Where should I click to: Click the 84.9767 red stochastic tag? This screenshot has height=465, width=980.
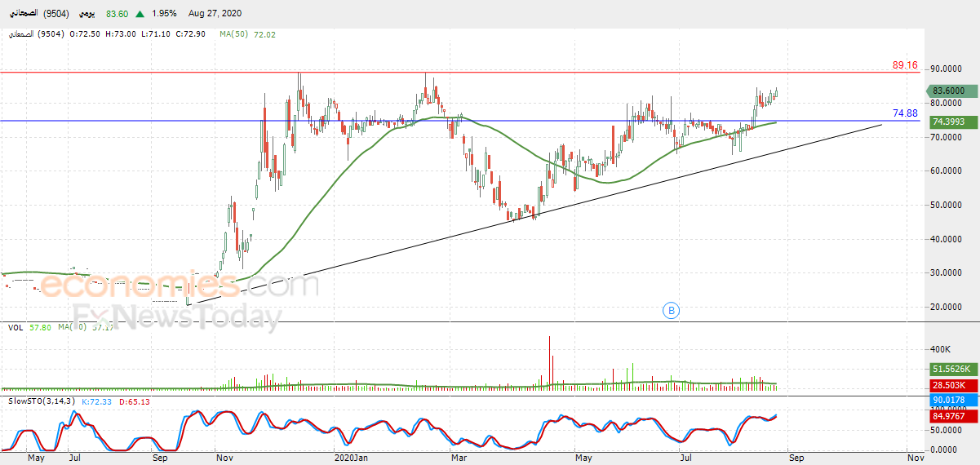tap(952, 417)
